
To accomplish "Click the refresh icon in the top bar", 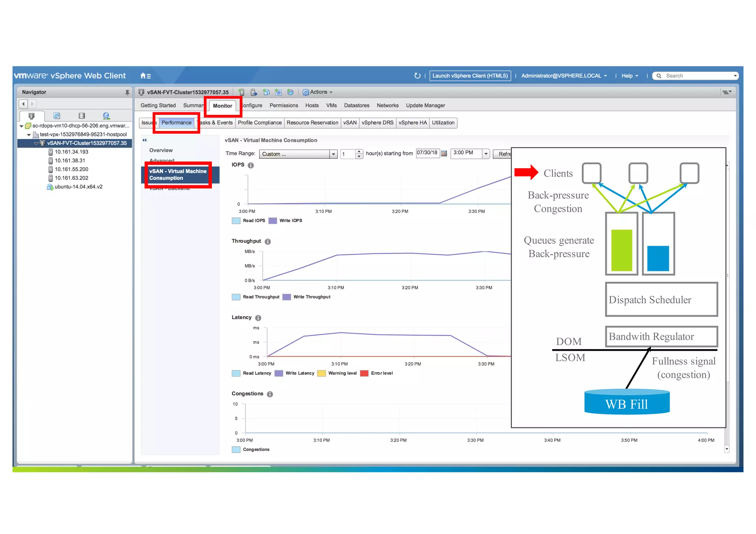I will coord(417,76).
